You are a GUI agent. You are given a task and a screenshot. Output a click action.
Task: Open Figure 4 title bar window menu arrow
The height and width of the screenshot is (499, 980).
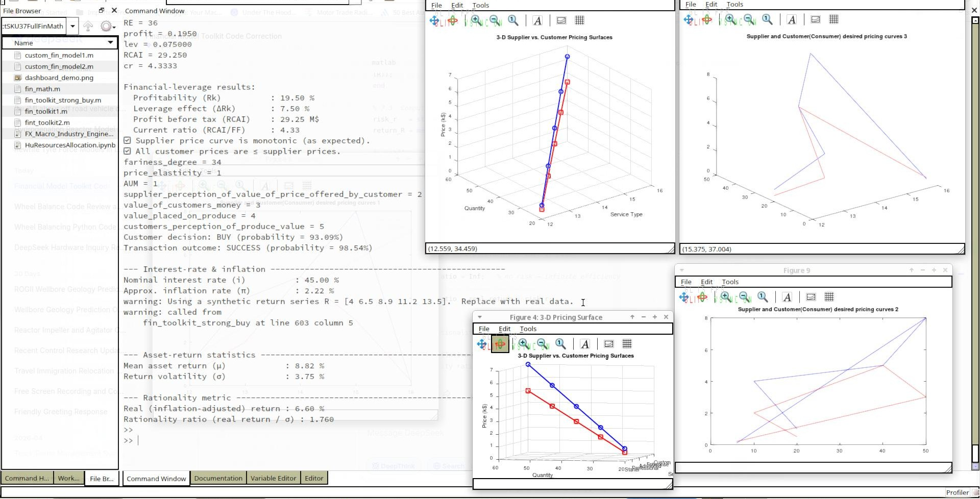pyautogui.click(x=479, y=317)
